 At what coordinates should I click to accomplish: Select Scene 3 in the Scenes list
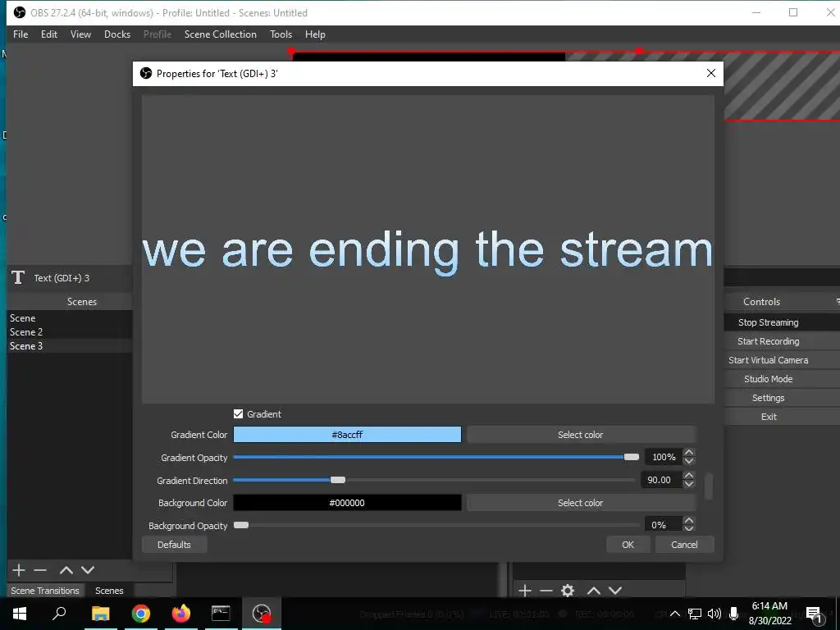[x=69, y=345]
